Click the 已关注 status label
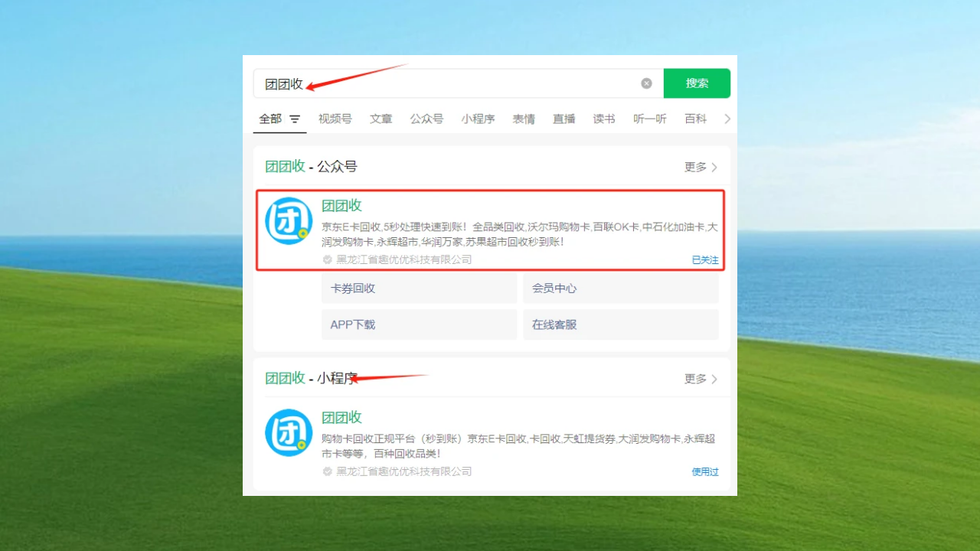This screenshot has width=980, height=551. pyautogui.click(x=705, y=260)
